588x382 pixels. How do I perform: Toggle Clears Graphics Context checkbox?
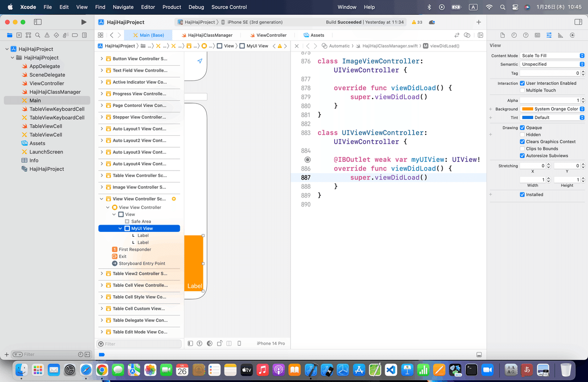click(522, 142)
